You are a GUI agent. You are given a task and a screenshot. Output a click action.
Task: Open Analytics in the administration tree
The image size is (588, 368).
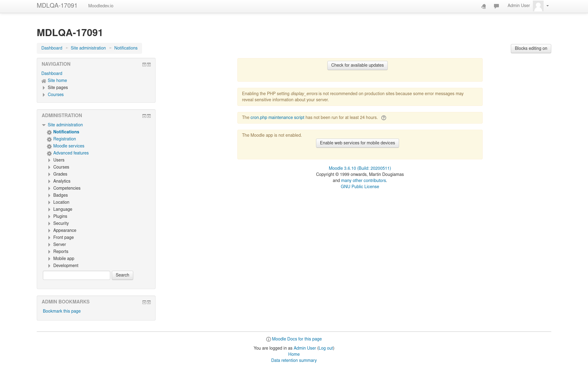click(x=62, y=181)
